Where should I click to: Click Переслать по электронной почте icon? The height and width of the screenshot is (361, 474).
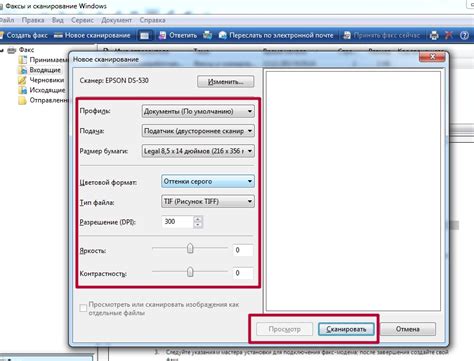tap(222, 35)
